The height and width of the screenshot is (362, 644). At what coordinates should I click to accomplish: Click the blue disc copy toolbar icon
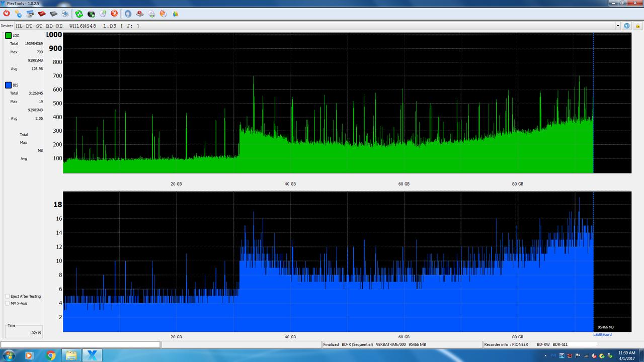point(18,14)
